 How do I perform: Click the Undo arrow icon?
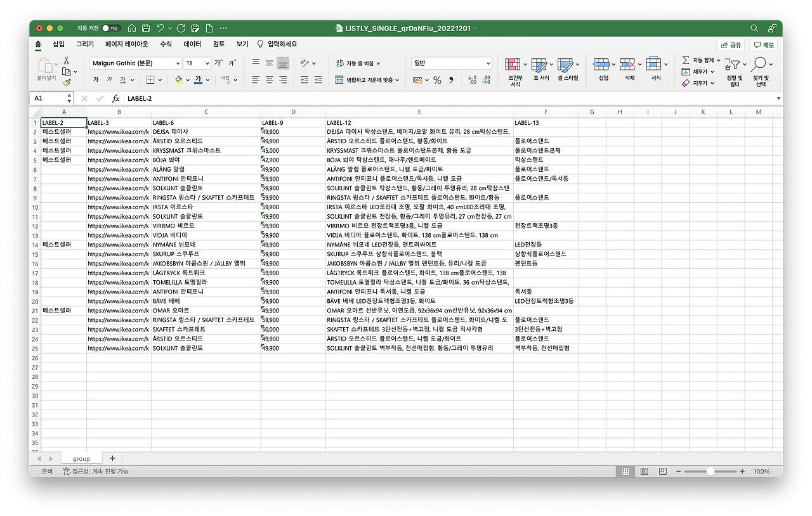160,28
